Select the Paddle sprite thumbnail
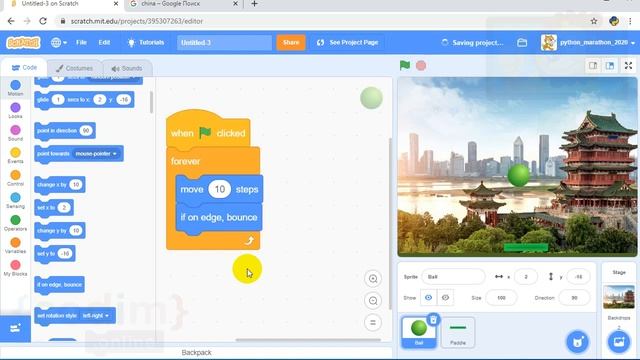This screenshot has width=640, height=360. tap(458, 332)
